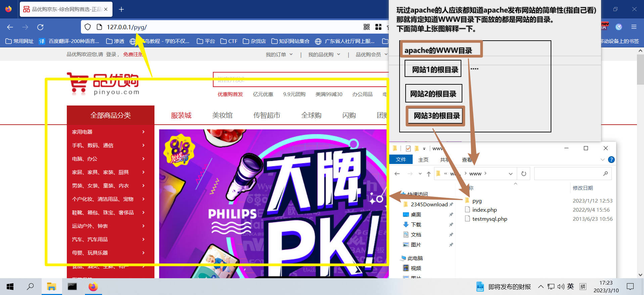Open Firefox hamburger menu
The width and height of the screenshot is (644, 295).
click(634, 27)
